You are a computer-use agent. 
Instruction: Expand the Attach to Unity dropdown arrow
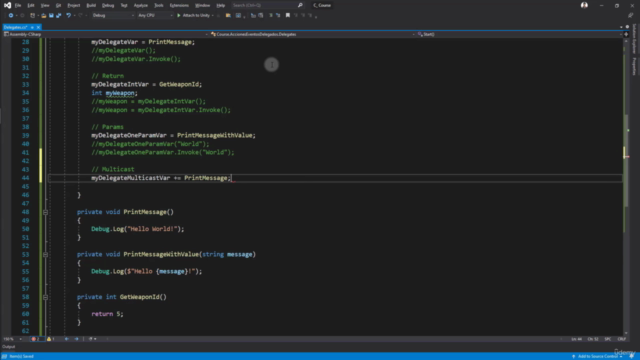[213, 16]
